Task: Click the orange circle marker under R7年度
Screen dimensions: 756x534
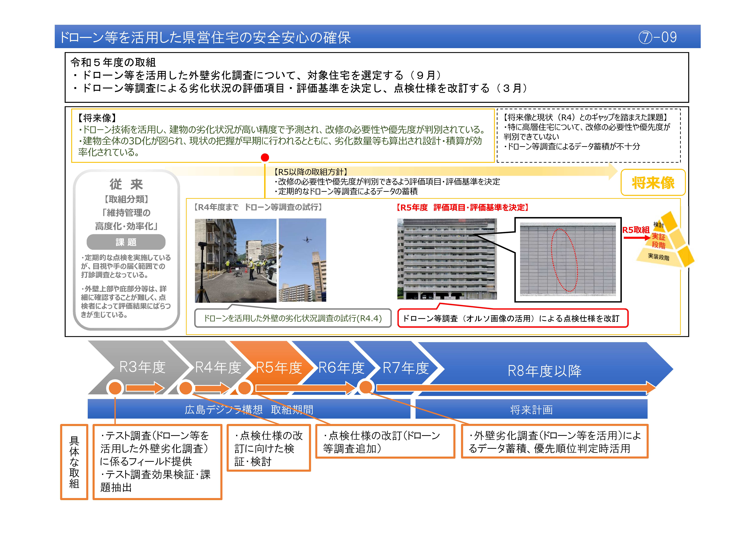Action: click(365, 387)
